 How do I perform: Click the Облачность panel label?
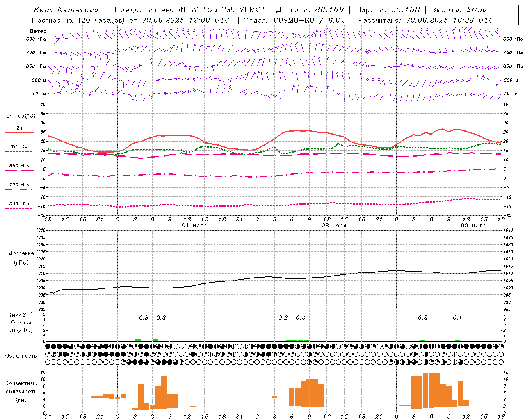(21, 356)
